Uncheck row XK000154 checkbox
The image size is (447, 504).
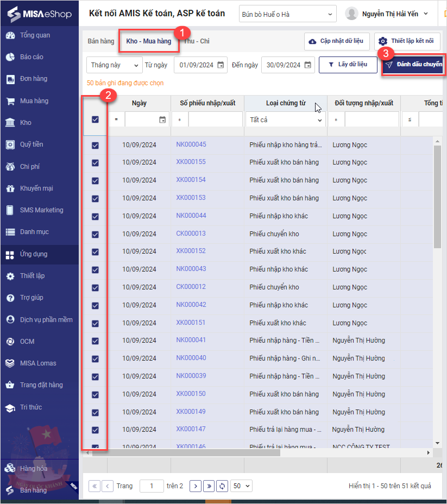(x=95, y=181)
